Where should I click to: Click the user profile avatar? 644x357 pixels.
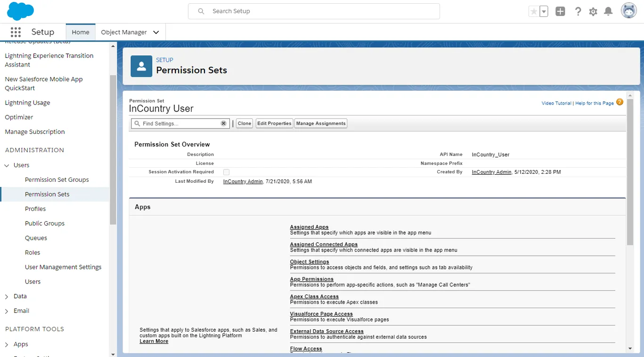pos(628,11)
